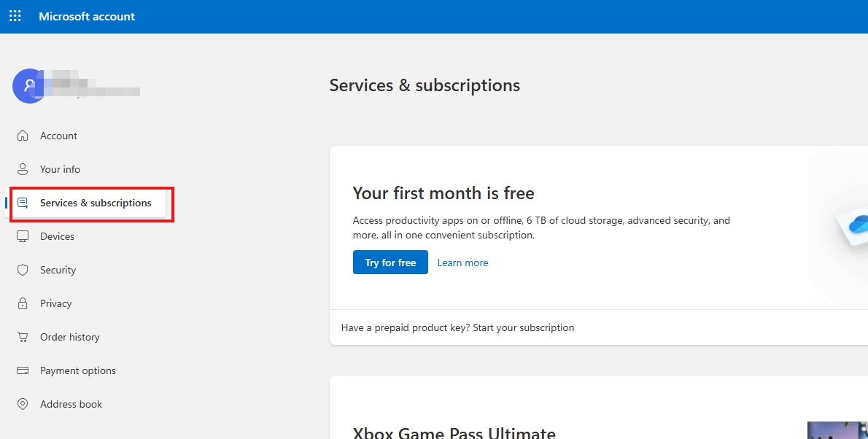Click the Account home icon
This screenshot has height=439, width=868.
pos(23,136)
